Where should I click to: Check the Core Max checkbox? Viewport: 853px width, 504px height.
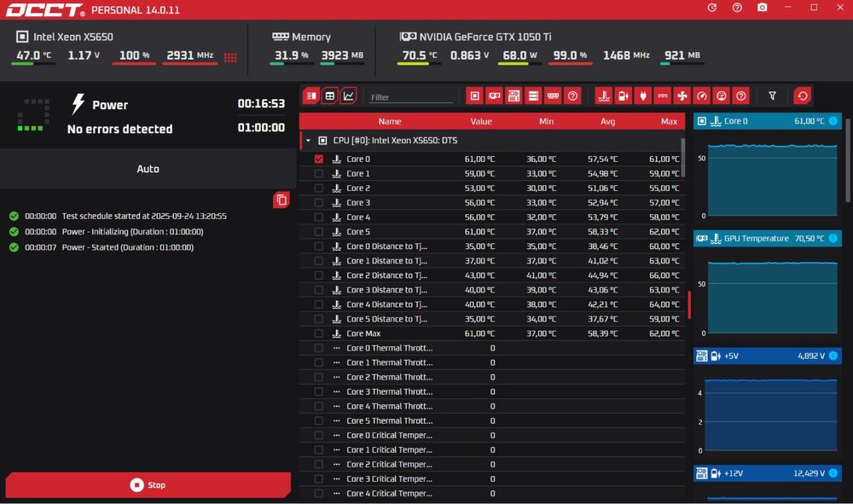click(319, 333)
